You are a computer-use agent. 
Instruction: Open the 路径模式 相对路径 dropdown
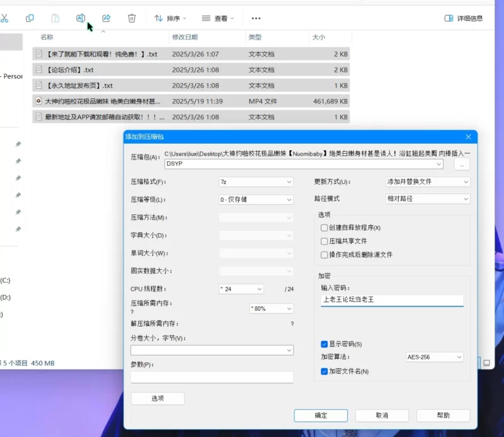click(428, 199)
